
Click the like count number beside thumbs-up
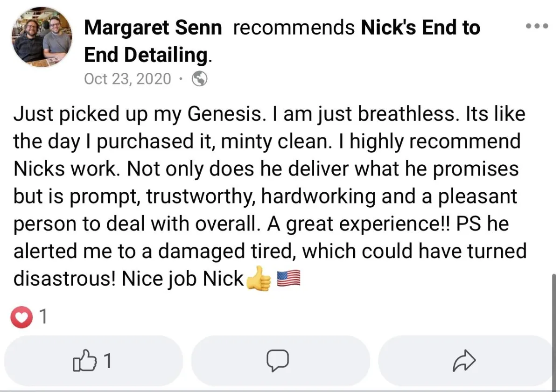(x=107, y=361)
